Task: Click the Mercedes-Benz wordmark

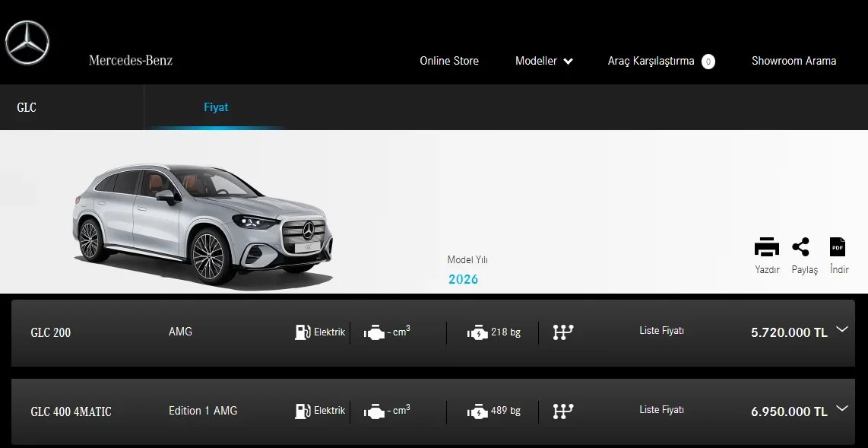Action: [131, 60]
